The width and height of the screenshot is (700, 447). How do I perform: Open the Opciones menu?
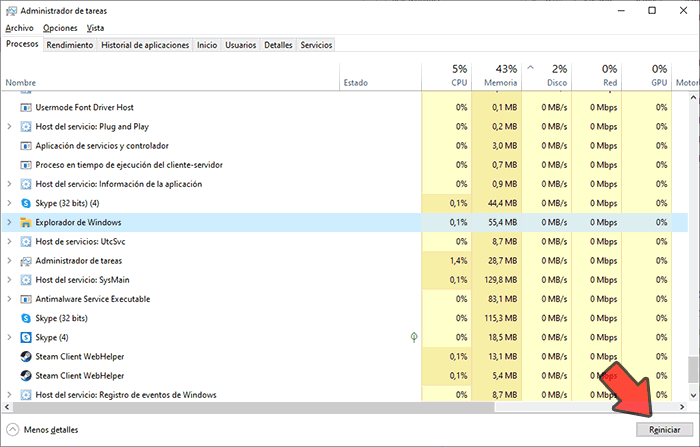60,28
